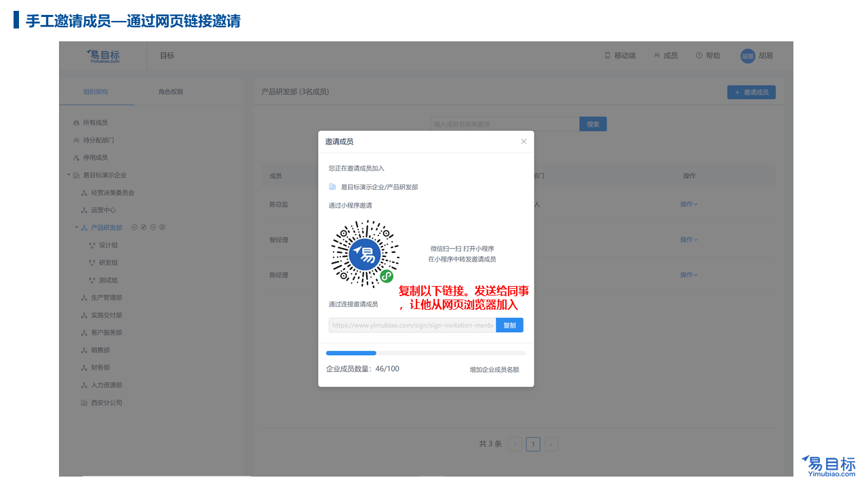
Task: Go to pagination page 1
Action: (x=533, y=445)
